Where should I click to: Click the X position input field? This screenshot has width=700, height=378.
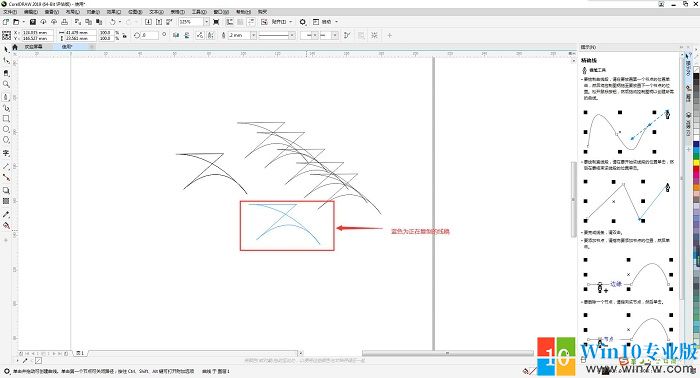(x=37, y=33)
